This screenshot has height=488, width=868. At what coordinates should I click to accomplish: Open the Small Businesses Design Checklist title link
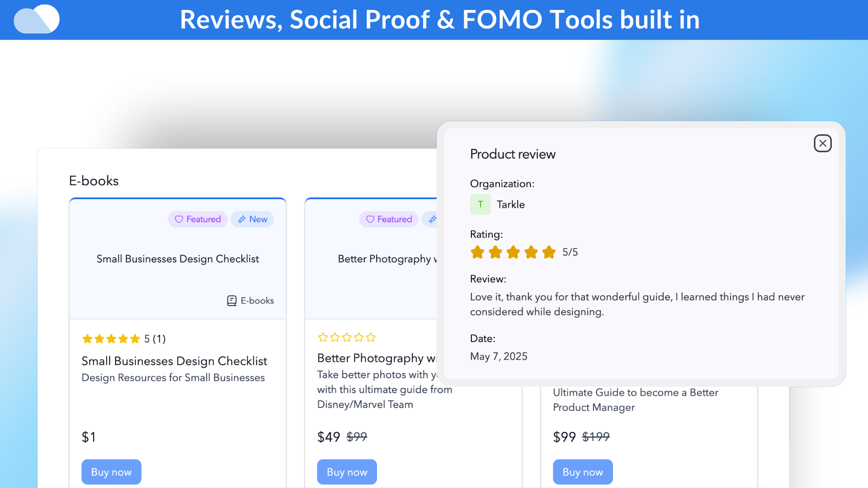point(174,361)
